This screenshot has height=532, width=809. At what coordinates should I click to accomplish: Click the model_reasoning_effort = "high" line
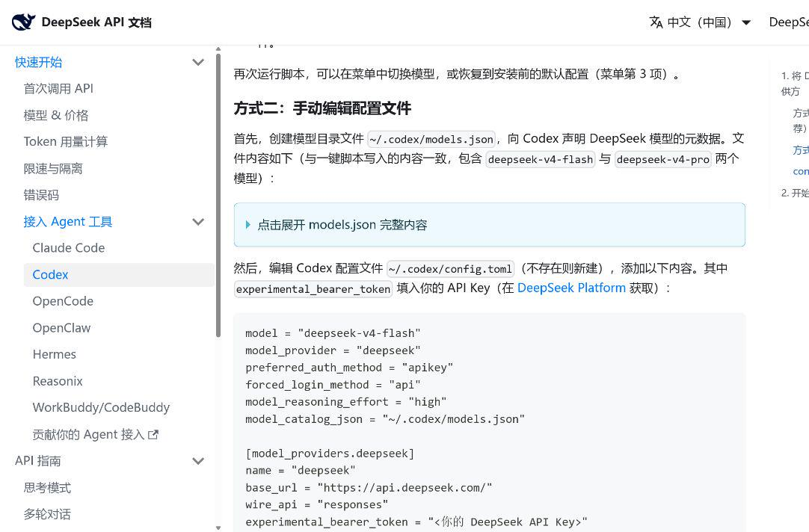pyautogui.click(x=345, y=401)
